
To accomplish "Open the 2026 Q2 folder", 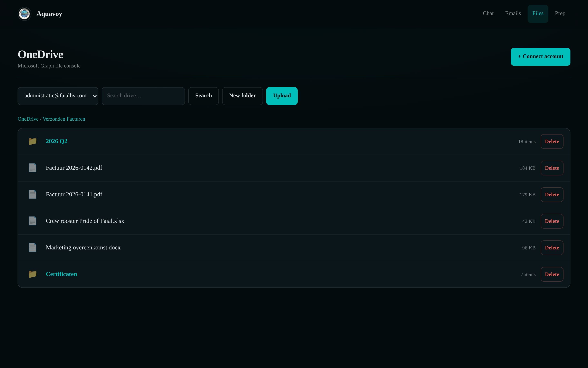I will tap(57, 141).
